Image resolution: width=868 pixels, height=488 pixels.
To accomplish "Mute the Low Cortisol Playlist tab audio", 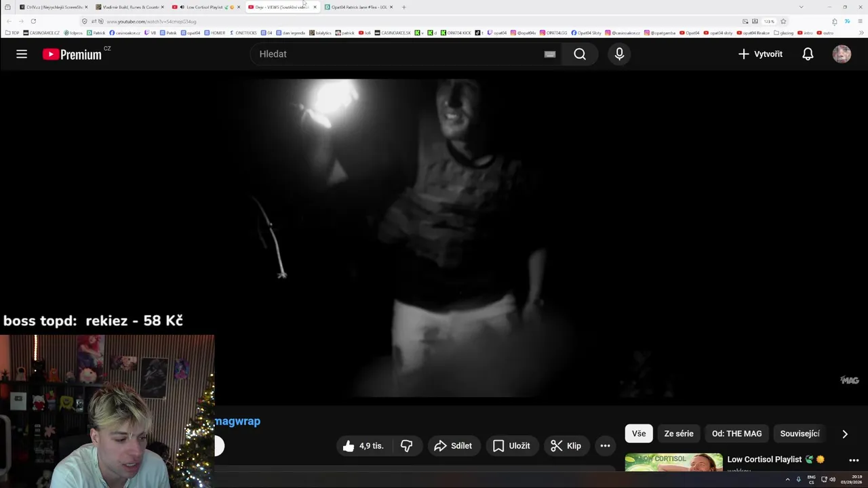I will (182, 7).
